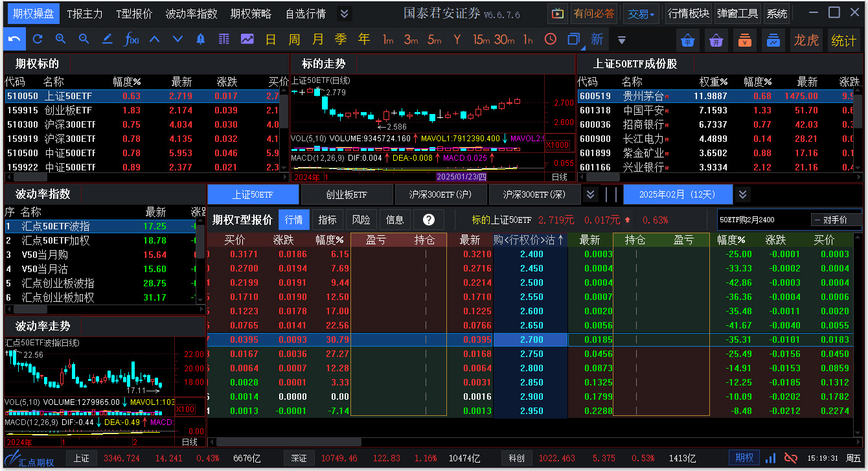Viewport: 868px width, 471px height.
Task: Click the refresh icon in toolbar
Action: click(38, 40)
